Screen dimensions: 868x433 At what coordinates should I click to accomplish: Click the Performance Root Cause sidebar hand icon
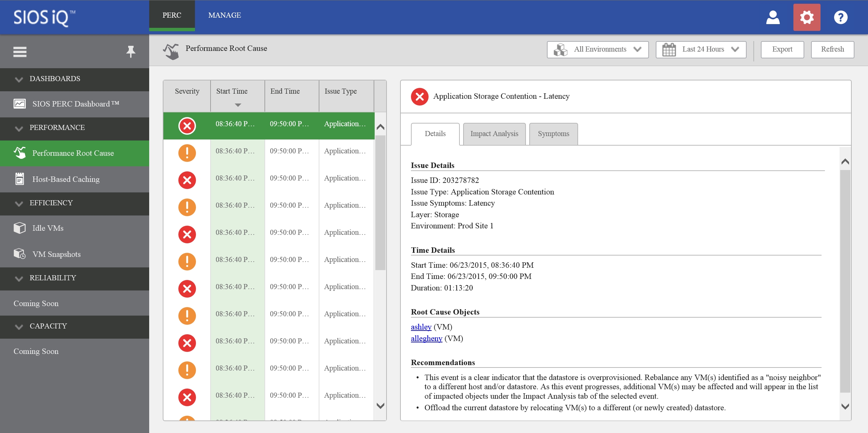[20, 153]
